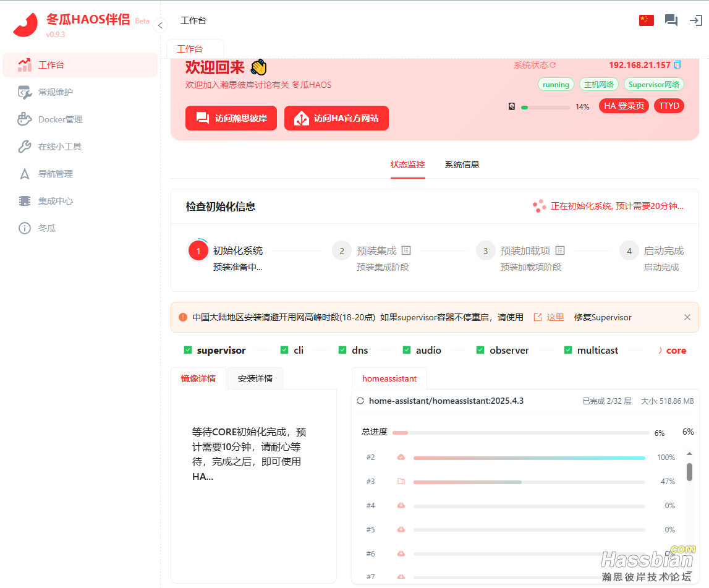Click 修复Supervisor in the alert
The image size is (709, 588).
click(603, 317)
